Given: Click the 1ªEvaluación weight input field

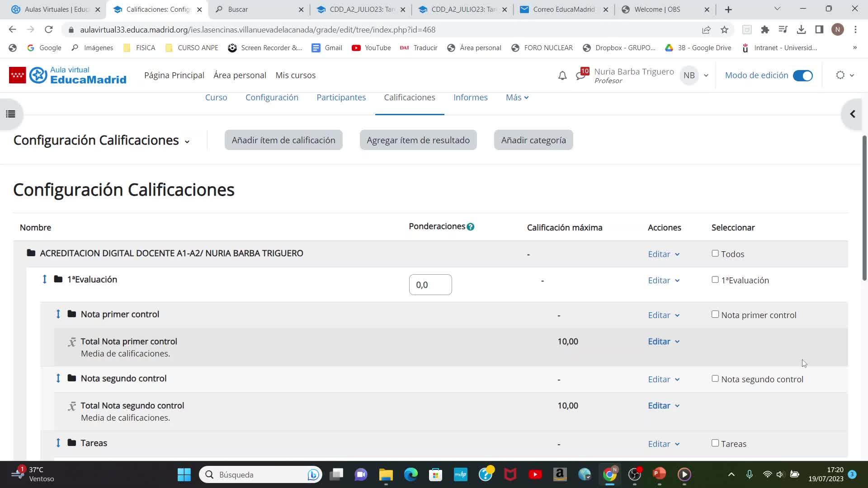Looking at the screenshot, I should click(x=430, y=285).
